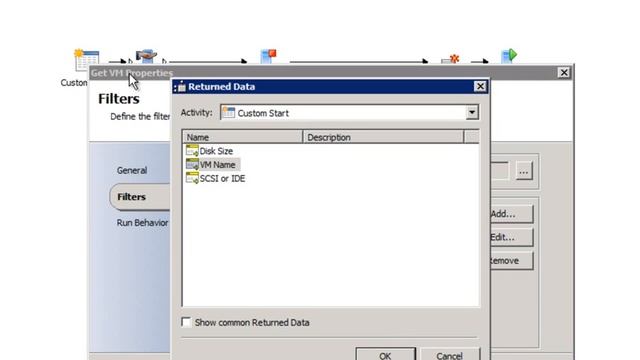
Task: Click the Custom Start icon in Activity field
Action: 229,113
